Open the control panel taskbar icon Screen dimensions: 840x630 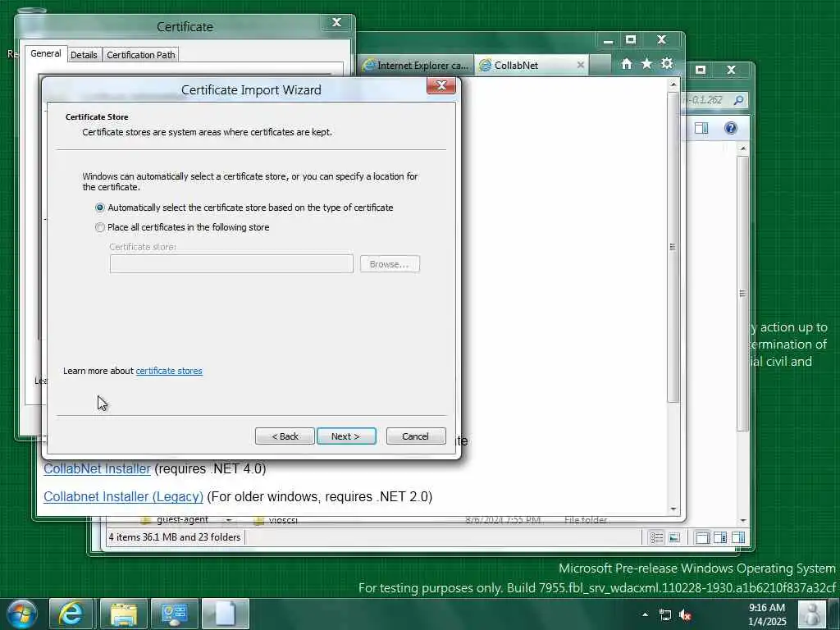[x=174, y=614]
